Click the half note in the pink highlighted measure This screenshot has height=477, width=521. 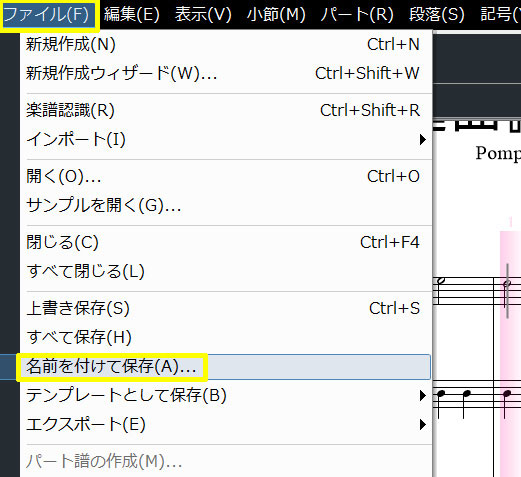pyautogui.click(x=507, y=284)
